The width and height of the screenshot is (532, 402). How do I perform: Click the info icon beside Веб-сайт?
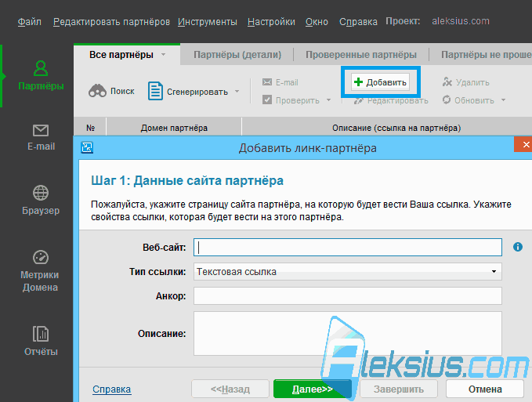pyautogui.click(x=518, y=247)
